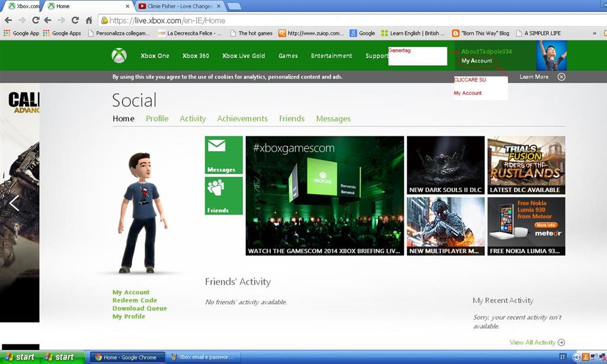Open the New Multiplayer tile
Screen dimensions: 607x364
pos(446,226)
